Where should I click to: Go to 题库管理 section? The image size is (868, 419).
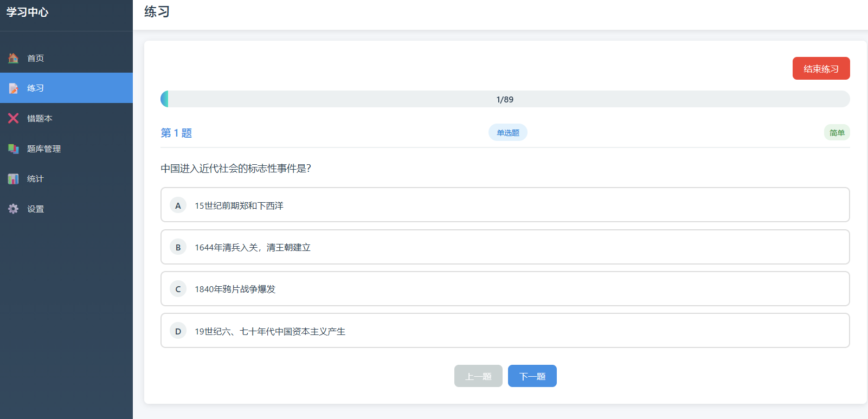pos(66,149)
